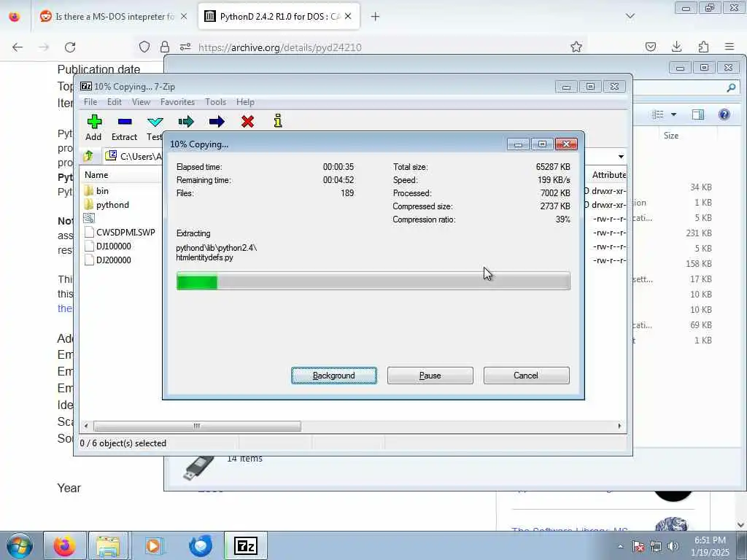
Task: Click the Extract toolbar icon in 7-Zip
Action: (x=124, y=122)
